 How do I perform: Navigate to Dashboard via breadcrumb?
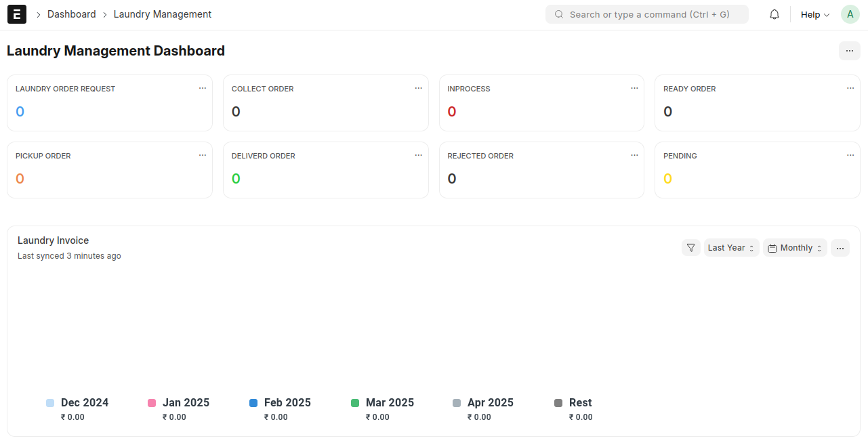coord(71,14)
